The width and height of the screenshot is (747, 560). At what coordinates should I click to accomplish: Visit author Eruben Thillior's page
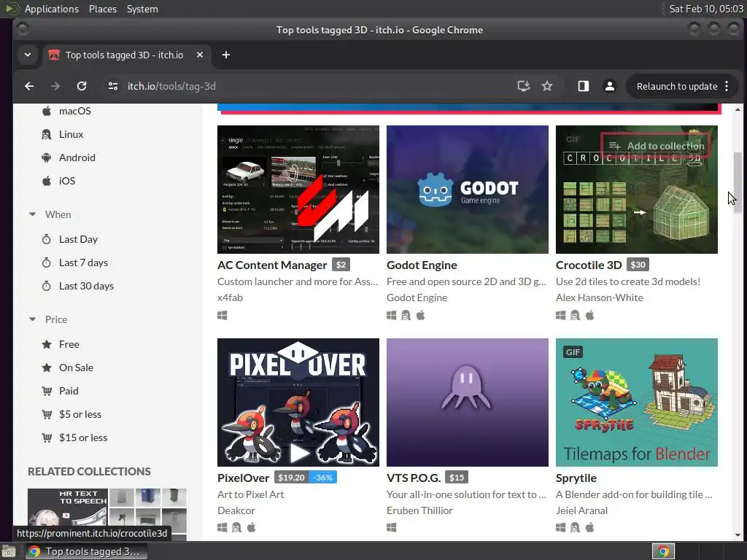[x=419, y=510]
